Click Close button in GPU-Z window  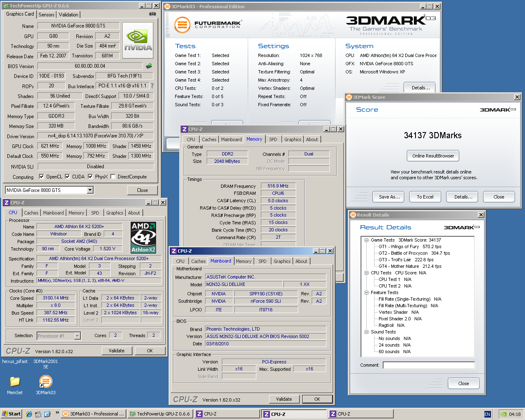click(142, 190)
